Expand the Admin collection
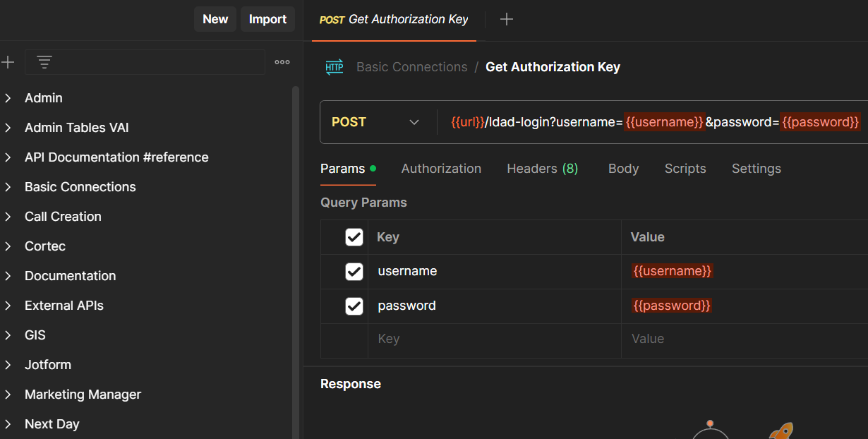 coord(8,98)
